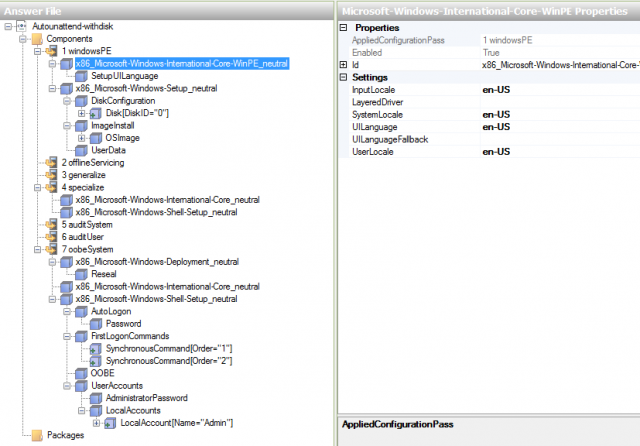
Task: Select the UserAccounts tree item
Action: click(x=117, y=386)
